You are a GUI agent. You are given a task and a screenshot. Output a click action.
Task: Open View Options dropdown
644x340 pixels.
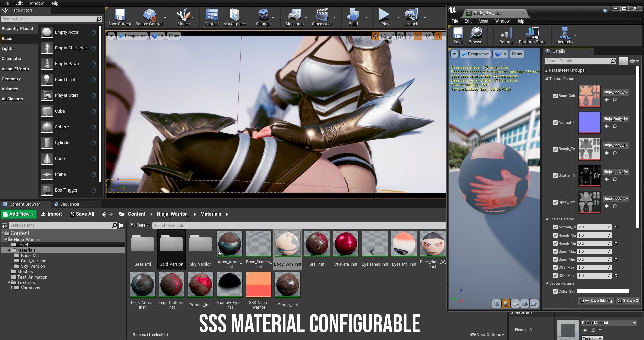(x=487, y=335)
